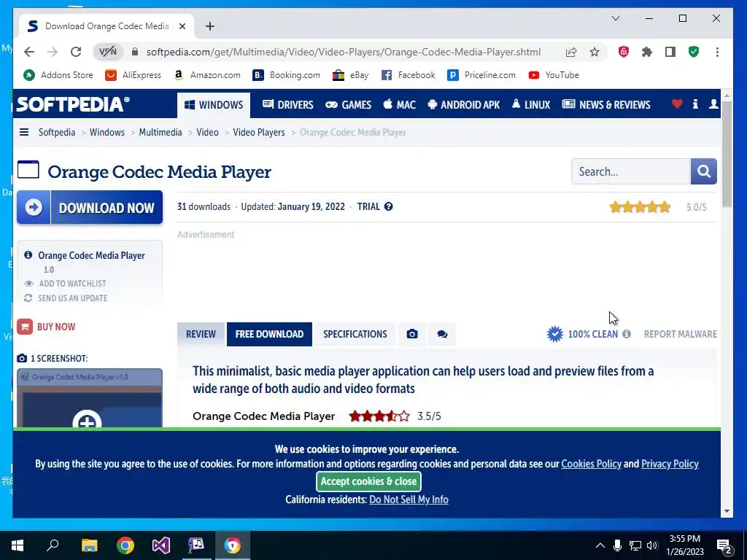Show hidden system tray icons chevron
747x560 pixels.
pyautogui.click(x=600, y=545)
